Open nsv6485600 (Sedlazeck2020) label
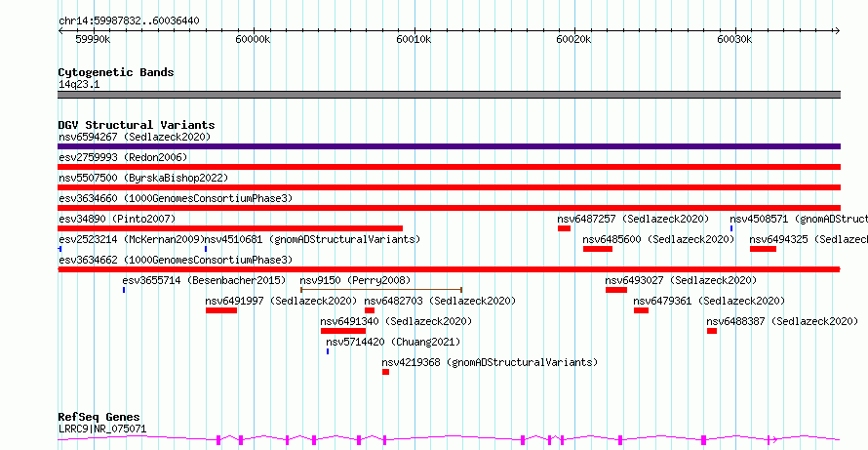 tap(658, 239)
